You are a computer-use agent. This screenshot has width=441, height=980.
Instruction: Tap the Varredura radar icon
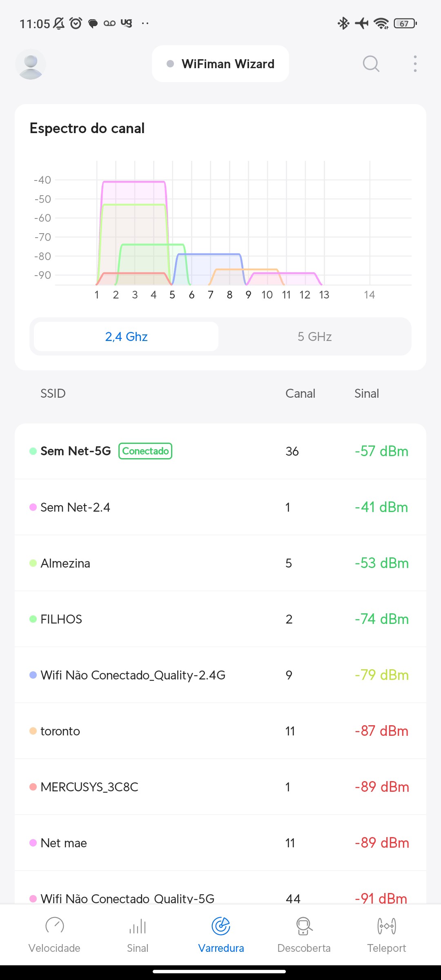tap(221, 926)
